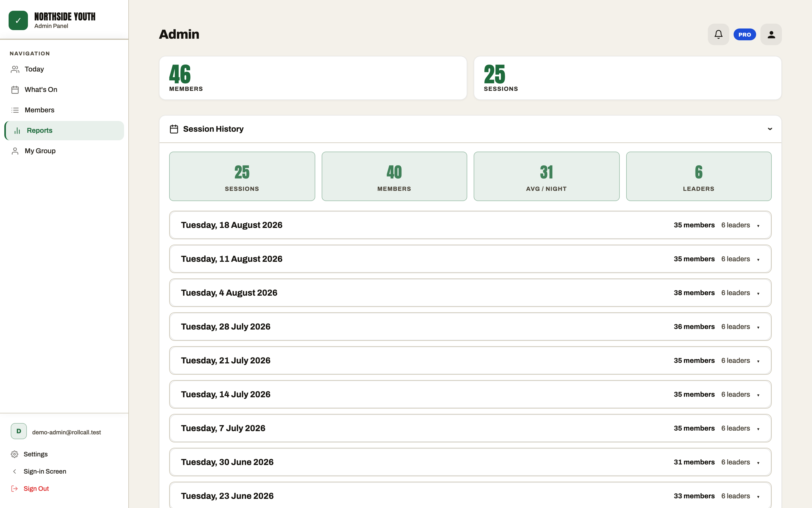Click the What's On calendar icon

pyautogui.click(x=15, y=90)
